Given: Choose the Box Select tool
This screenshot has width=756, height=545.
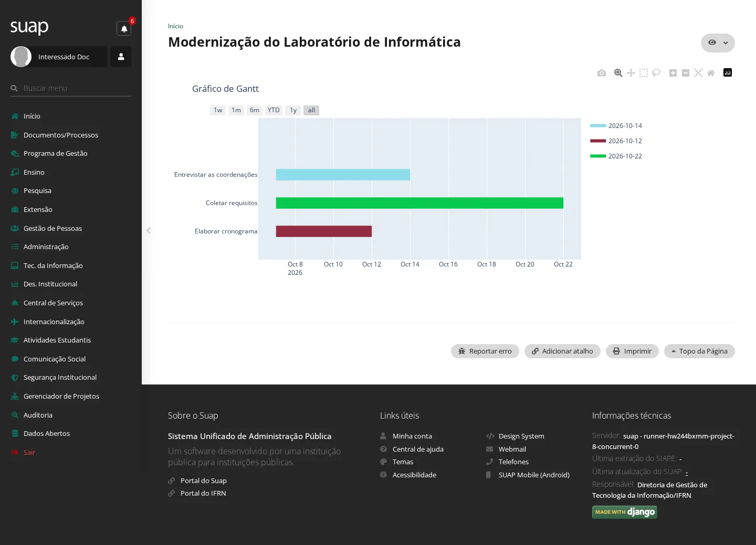Looking at the screenshot, I should click(x=644, y=73).
